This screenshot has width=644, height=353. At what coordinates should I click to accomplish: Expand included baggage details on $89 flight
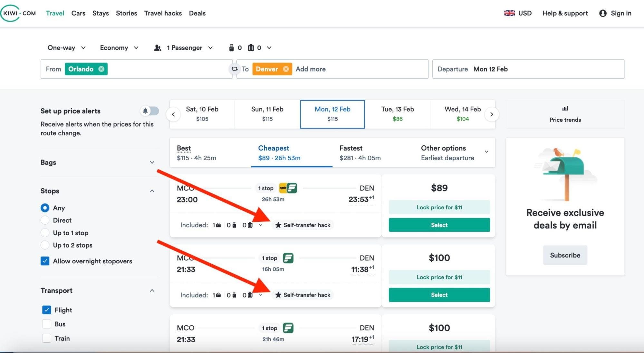261,225
